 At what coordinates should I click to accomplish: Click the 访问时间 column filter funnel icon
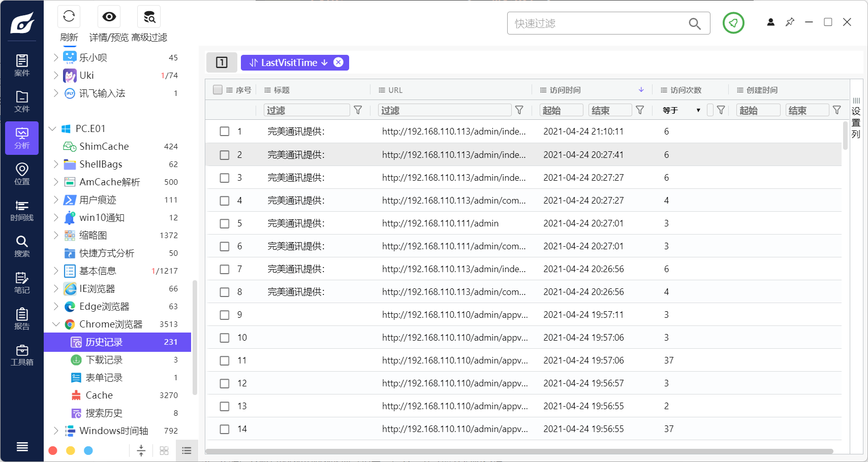(640, 110)
